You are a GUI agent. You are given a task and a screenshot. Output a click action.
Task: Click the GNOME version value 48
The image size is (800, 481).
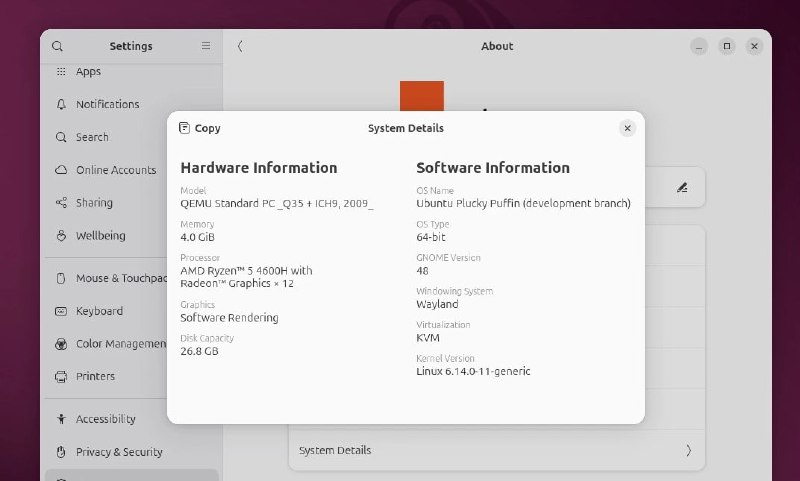[422, 271]
